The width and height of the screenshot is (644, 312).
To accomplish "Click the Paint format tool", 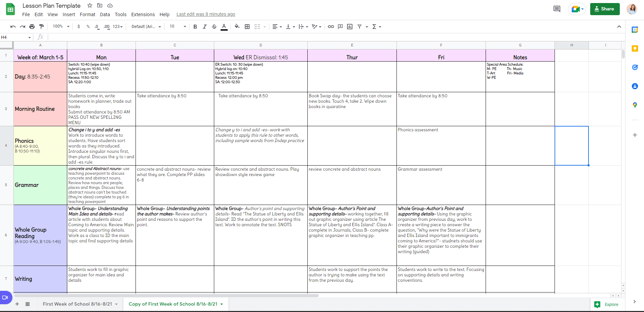I will (x=41, y=26).
